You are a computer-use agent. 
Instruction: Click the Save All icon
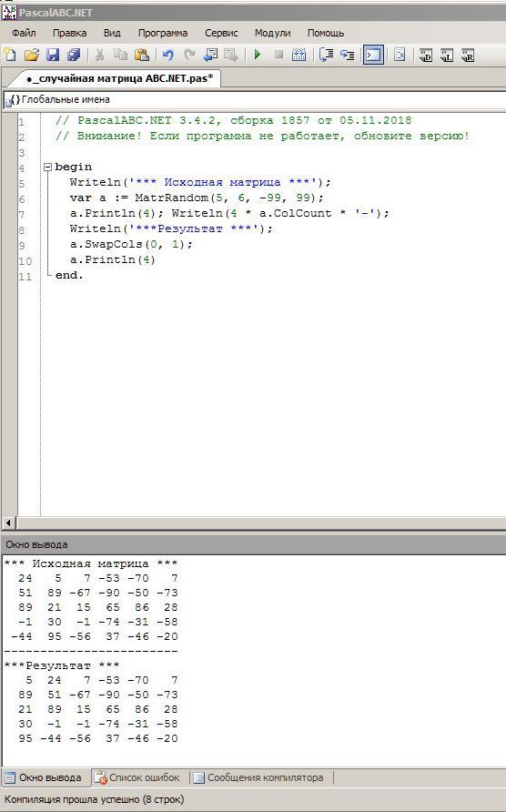75,55
